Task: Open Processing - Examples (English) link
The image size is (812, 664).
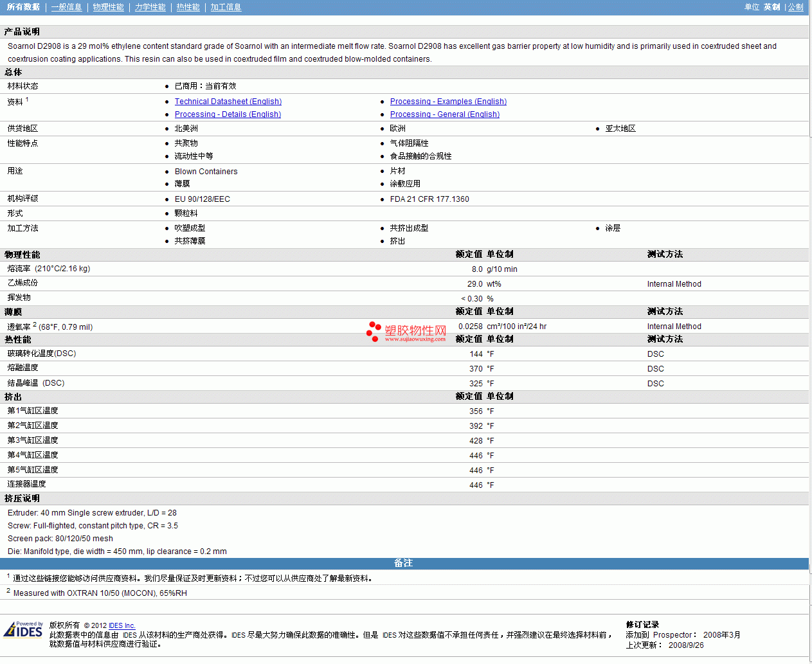Action: (447, 102)
